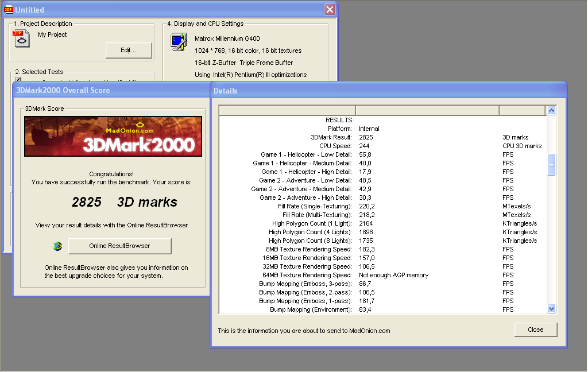Click the RESULTS heading in Details list
588x372 pixels.
[339, 120]
